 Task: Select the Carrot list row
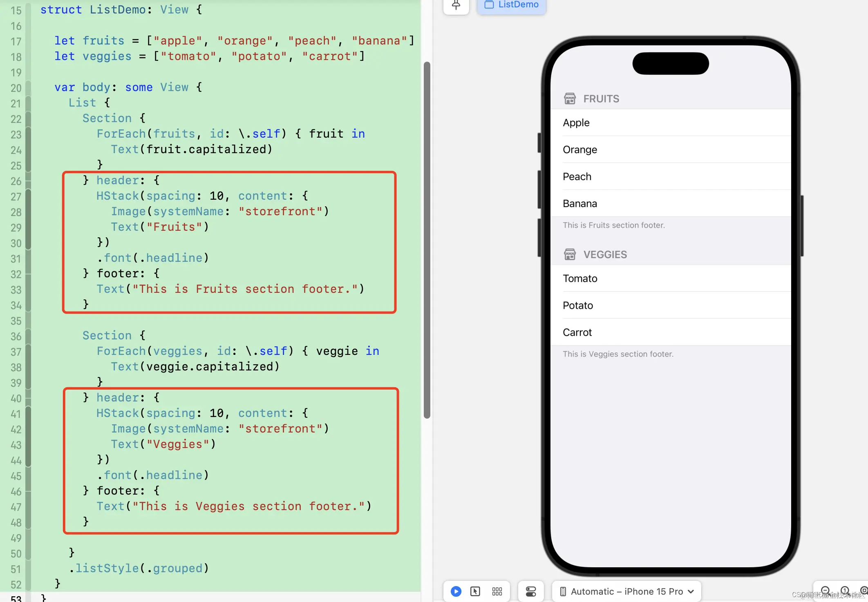pos(670,332)
